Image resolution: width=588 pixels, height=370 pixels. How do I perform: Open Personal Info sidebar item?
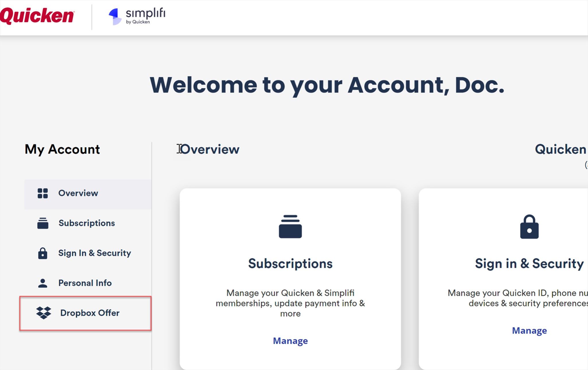tap(85, 283)
